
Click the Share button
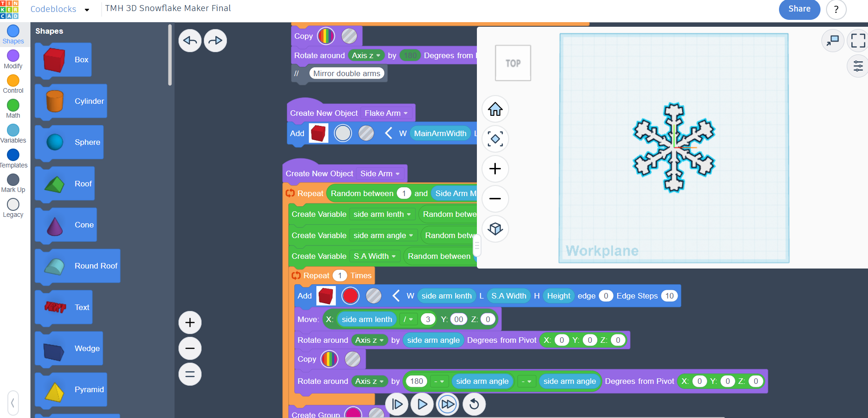coord(799,9)
